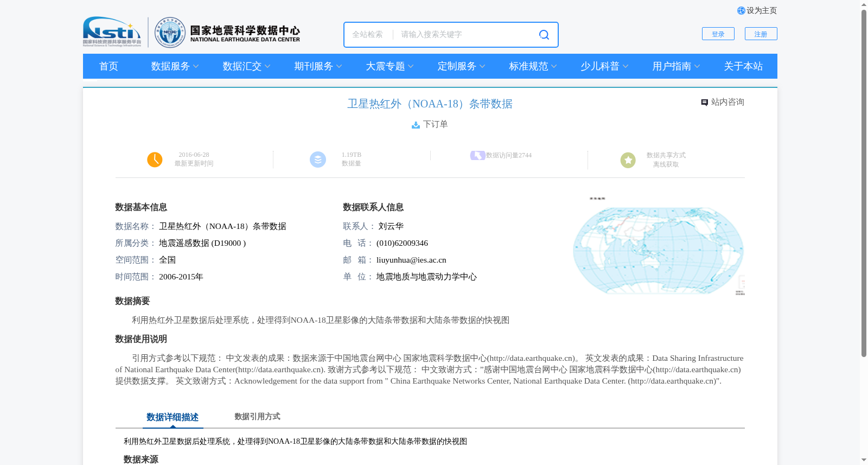
Task: Click the set-as-homepage globe icon
Action: tap(741, 11)
